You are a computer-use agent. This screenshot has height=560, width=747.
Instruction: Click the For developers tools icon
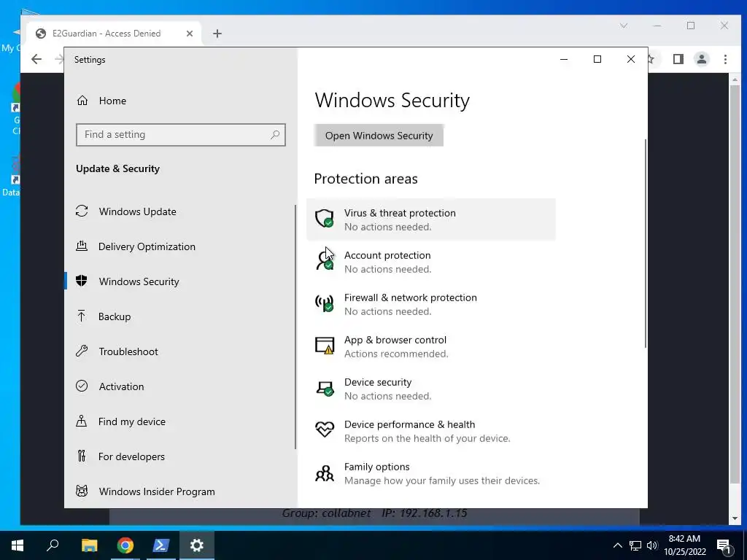click(82, 456)
